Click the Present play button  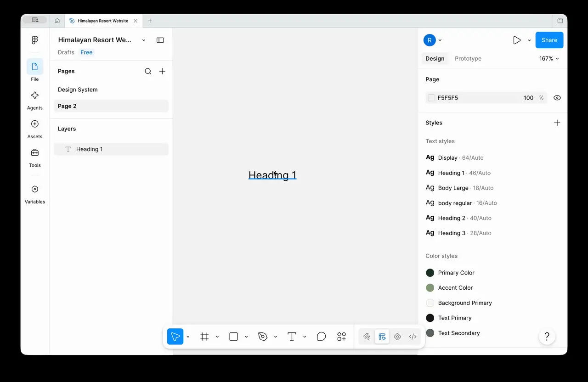[x=517, y=40]
